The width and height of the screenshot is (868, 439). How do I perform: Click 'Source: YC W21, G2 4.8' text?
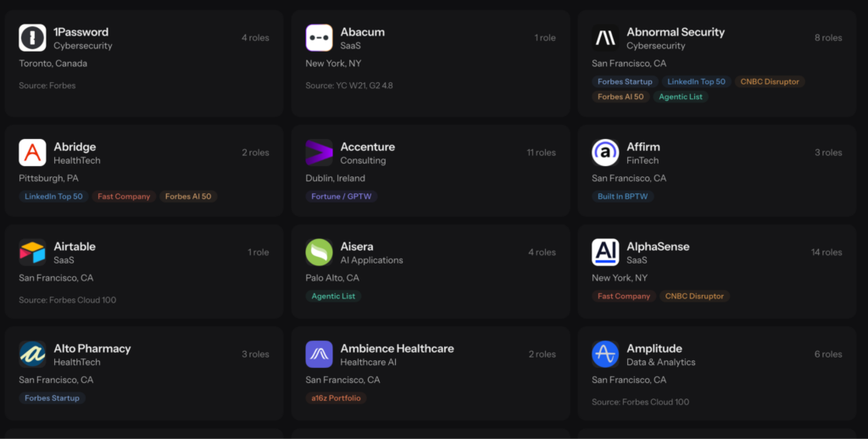tap(349, 86)
